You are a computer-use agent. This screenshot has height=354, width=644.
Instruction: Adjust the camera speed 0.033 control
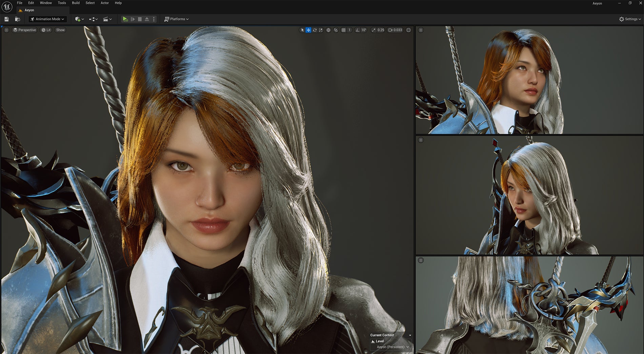coord(395,30)
